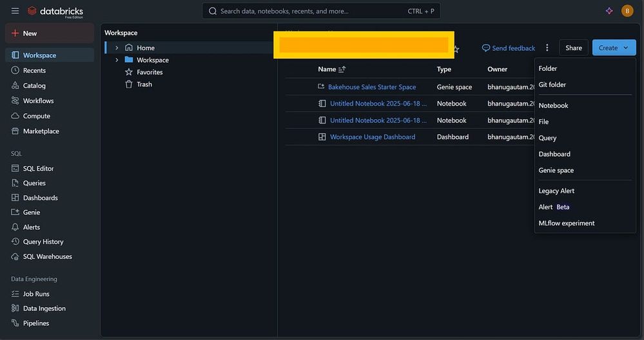Click the favorite star icon beside the title
Screen dimensions: 644x340
[456, 49]
